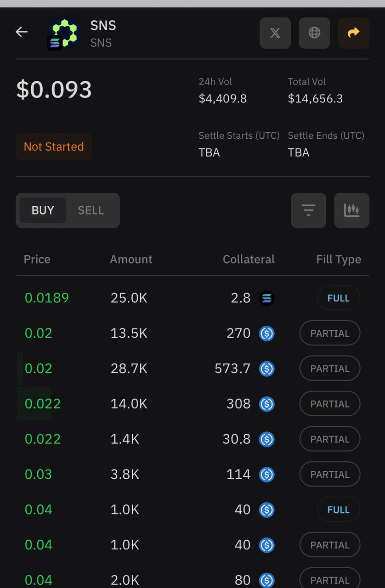Viewport: 385px width, 588px height.
Task: Open the website globe icon
Action: pyautogui.click(x=314, y=33)
